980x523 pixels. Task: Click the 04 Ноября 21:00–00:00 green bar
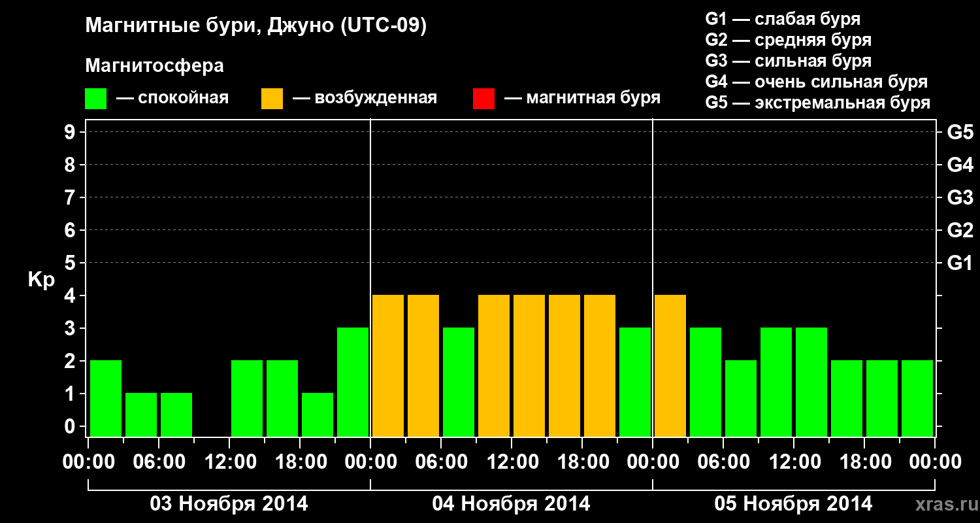[635, 382]
